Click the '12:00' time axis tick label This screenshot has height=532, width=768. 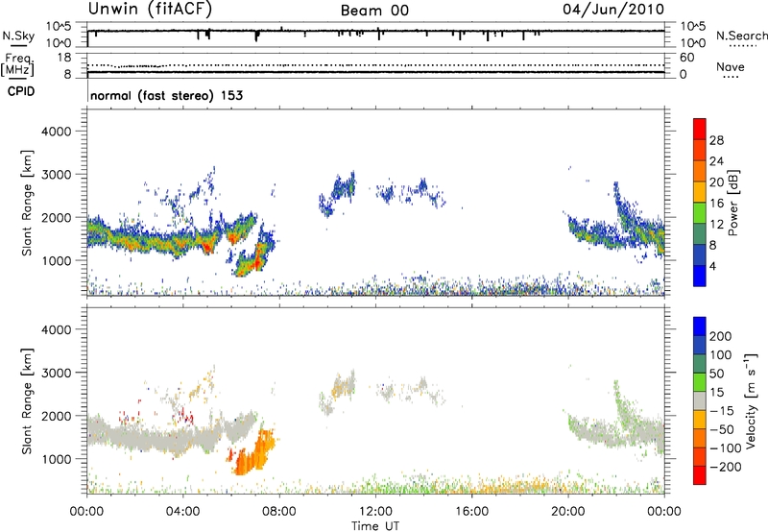click(375, 512)
